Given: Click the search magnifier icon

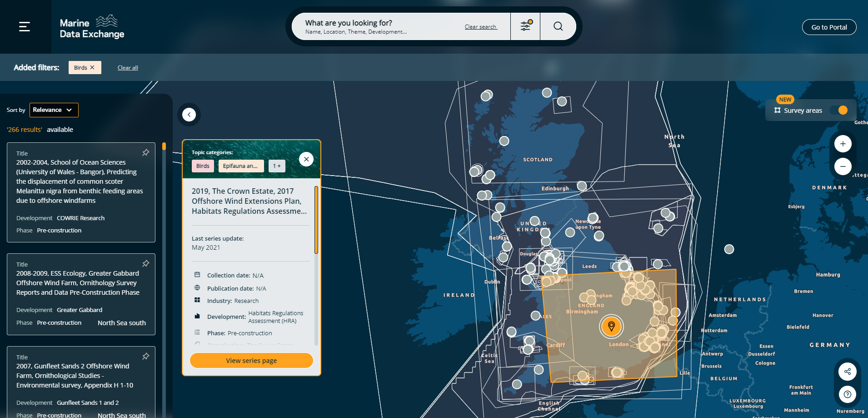Looking at the screenshot, I should [558, 26].
